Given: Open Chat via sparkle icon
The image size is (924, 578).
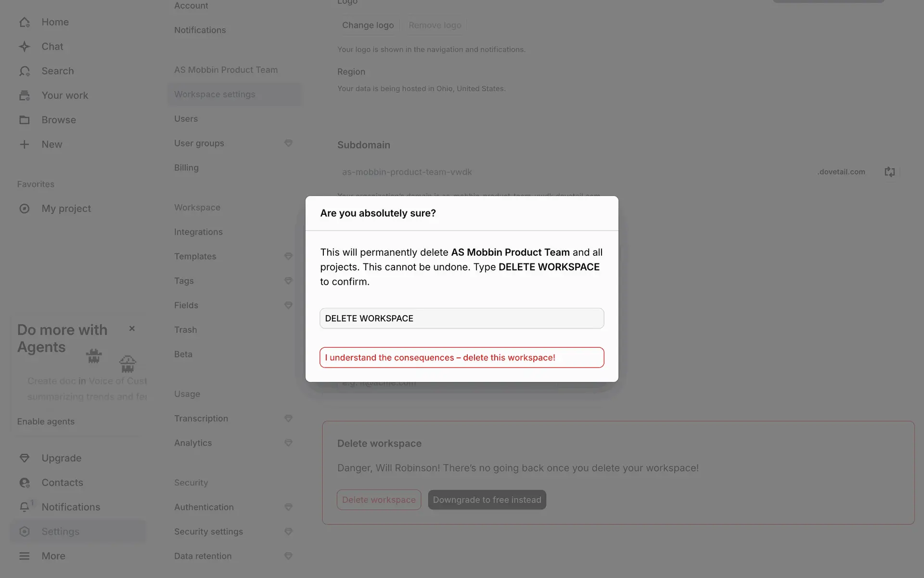Looking at the screenshot, I should point(25,47).
